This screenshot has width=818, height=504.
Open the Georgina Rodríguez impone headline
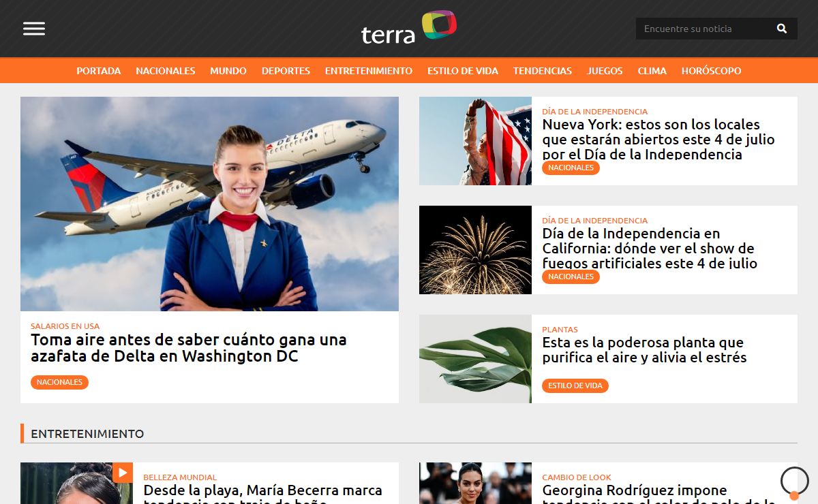click(x=658, y=493)
